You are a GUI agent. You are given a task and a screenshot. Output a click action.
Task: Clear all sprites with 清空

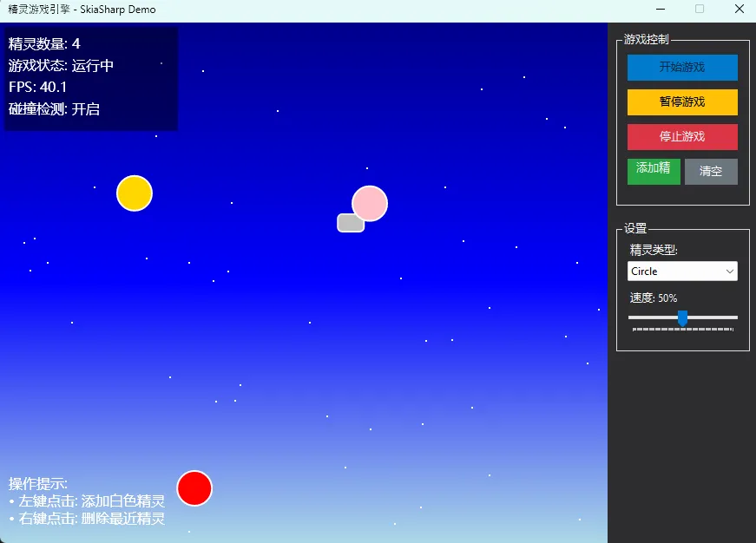(711, 171)
